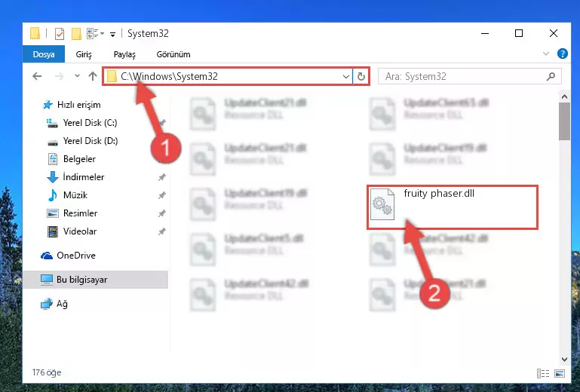Click the pin icon beside Videolar
The height and width of the screenshot is (392, 580).
point(161,231)
